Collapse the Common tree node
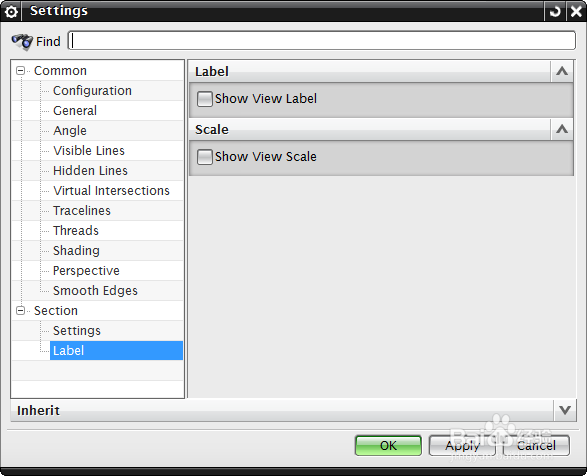This screenshot has height=476, width=587. (x=21, y=70)
